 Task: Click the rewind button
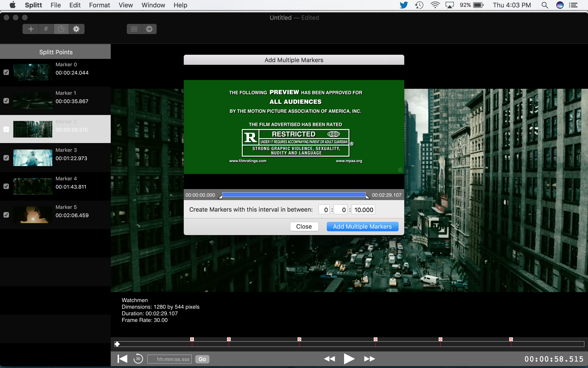click(329, 359)
